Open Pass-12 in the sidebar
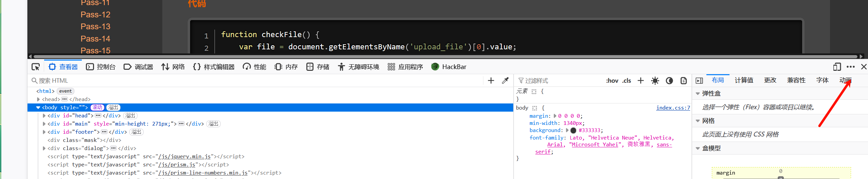The image size is (868, 179). [x=95, y=15]
